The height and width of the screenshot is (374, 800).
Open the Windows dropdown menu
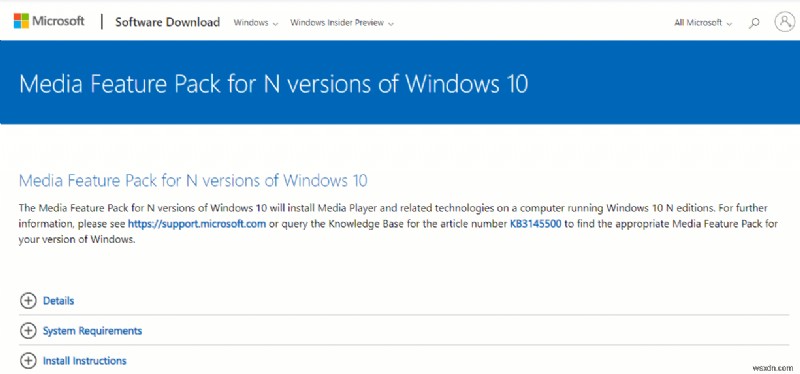[x=256, y=23]
